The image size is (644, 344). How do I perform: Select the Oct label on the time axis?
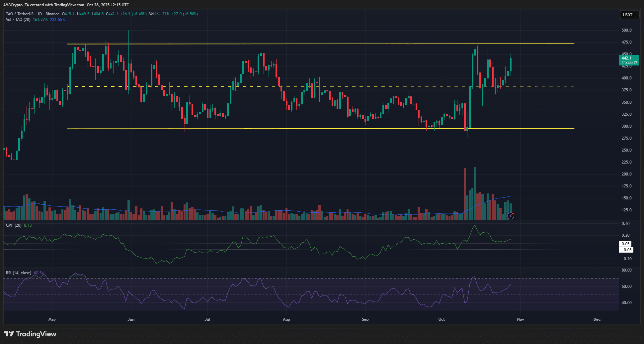click(x=442, y=319)
